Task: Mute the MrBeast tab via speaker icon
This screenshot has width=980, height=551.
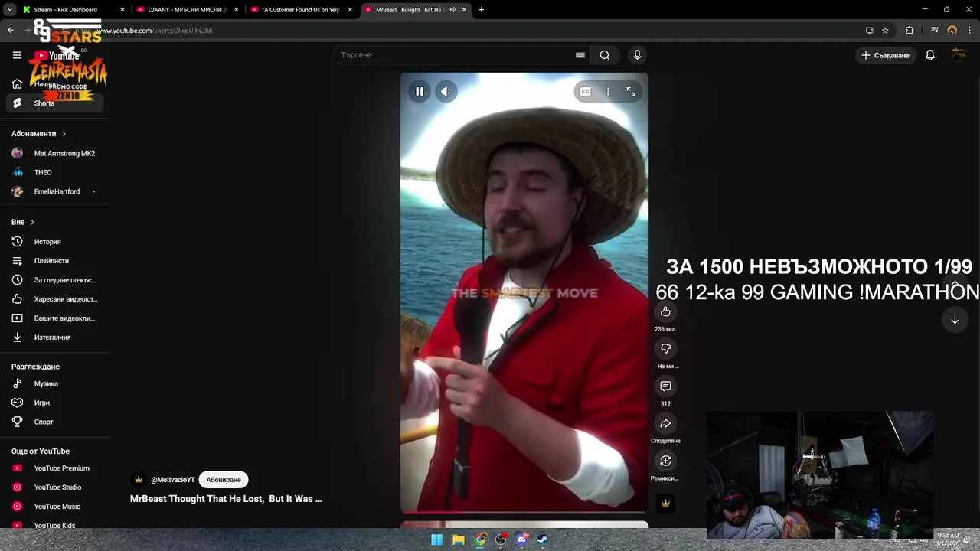Action: pyautogui.click(x=452, y=10)
